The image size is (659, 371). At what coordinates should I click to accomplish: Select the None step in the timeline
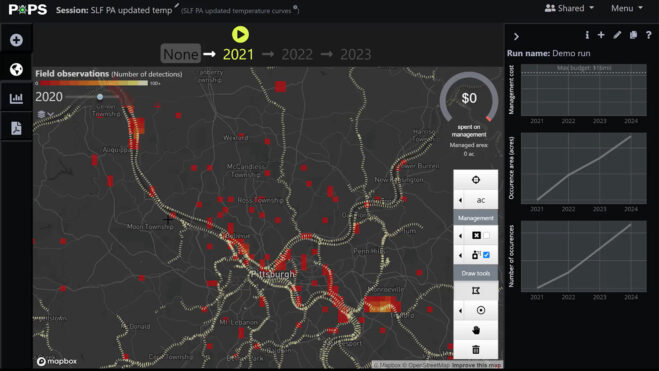coord(181,54)
